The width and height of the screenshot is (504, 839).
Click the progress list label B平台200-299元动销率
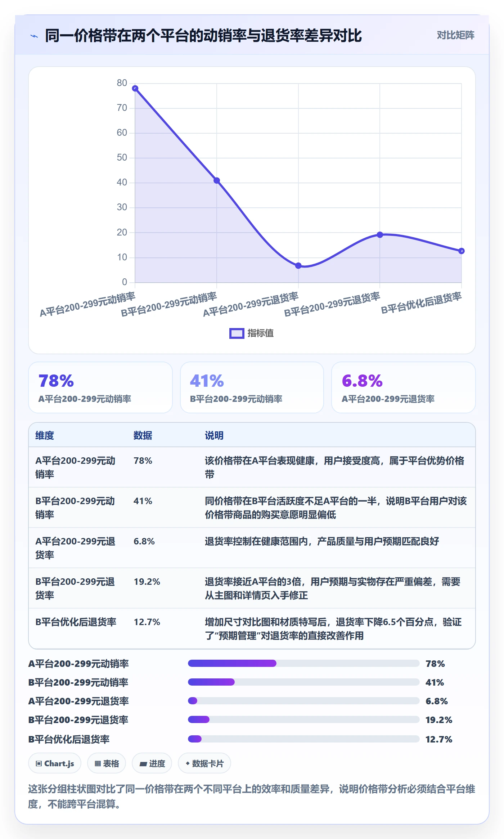[x=78, y=682]
